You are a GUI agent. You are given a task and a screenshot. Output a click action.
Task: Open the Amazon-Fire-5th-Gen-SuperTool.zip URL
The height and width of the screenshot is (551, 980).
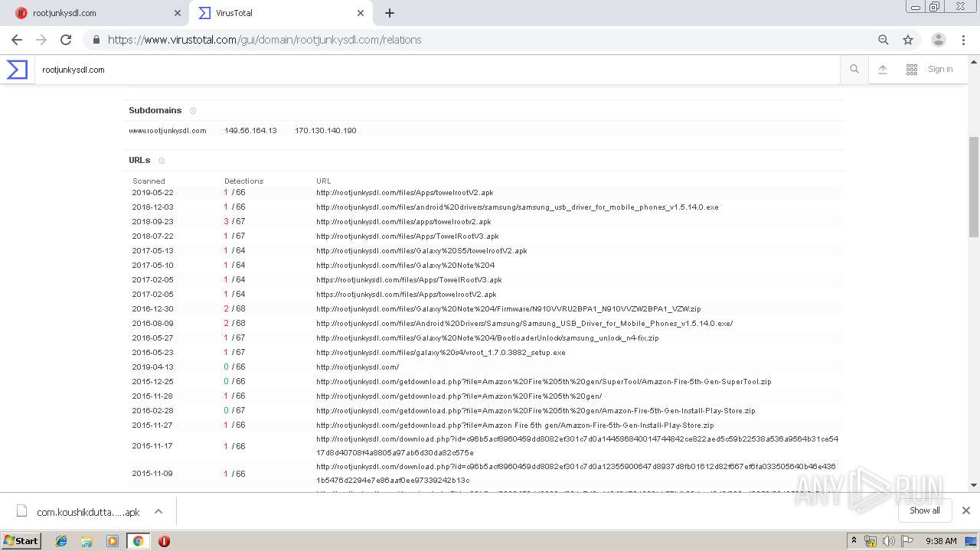pos(544,382)
